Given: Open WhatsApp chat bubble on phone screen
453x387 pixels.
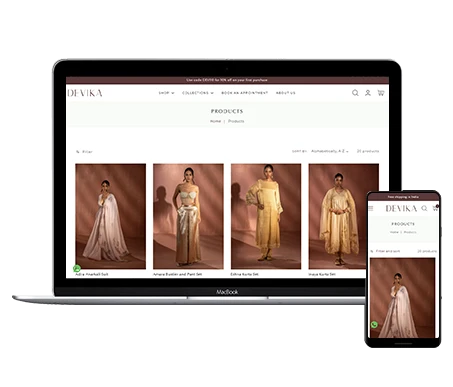Looking at the screenshot, I should [x=374, y=324].
